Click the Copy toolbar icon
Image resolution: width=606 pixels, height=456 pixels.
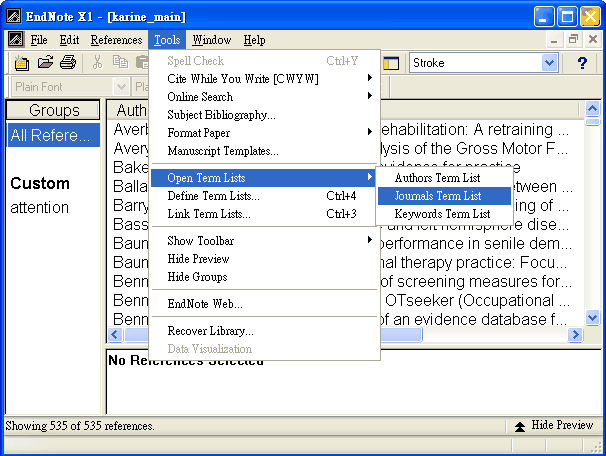(120, 62)
